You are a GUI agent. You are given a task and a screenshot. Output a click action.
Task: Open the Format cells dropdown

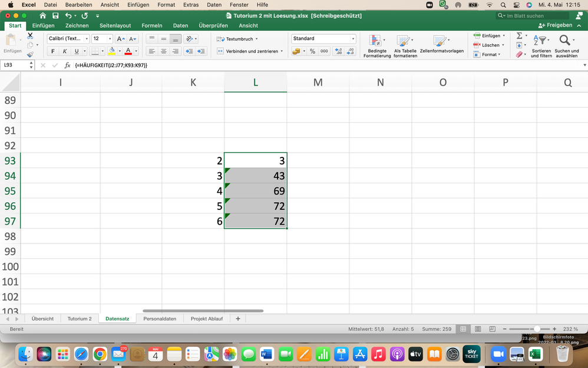499,54
